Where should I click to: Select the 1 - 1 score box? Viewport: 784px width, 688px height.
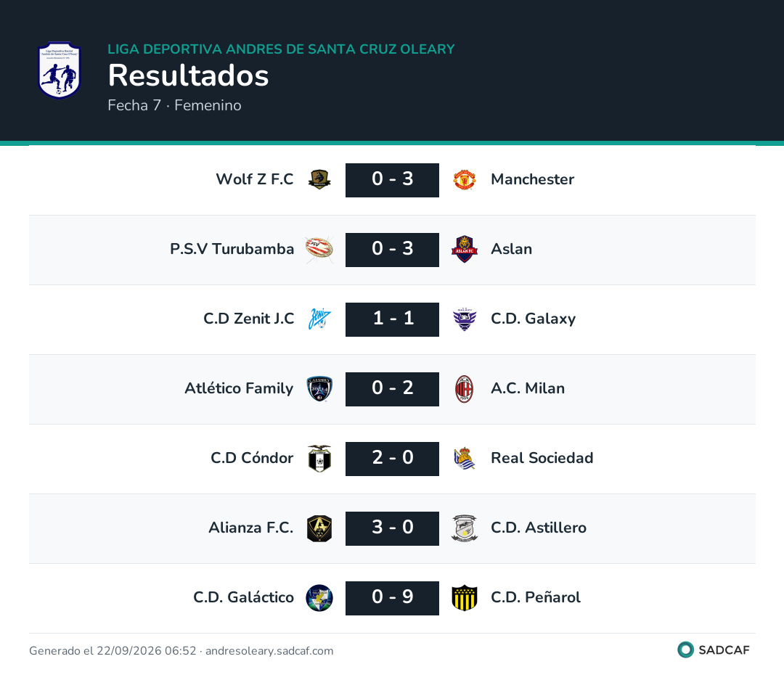point(393,319)
